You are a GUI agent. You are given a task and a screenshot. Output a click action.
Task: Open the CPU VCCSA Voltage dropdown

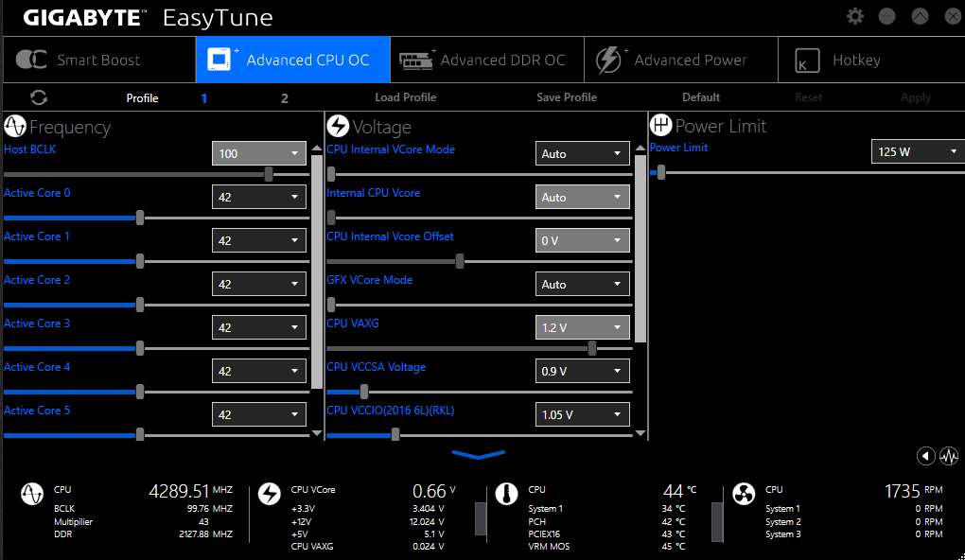[582, 371]
